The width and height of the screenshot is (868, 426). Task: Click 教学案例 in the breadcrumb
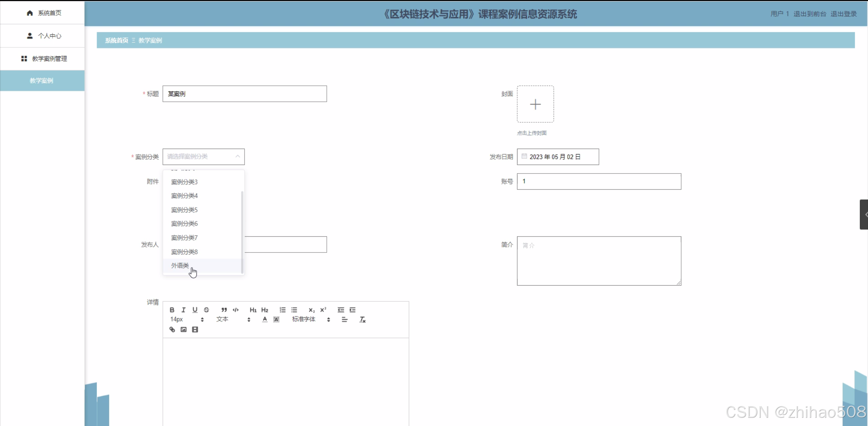click(150, 40)
